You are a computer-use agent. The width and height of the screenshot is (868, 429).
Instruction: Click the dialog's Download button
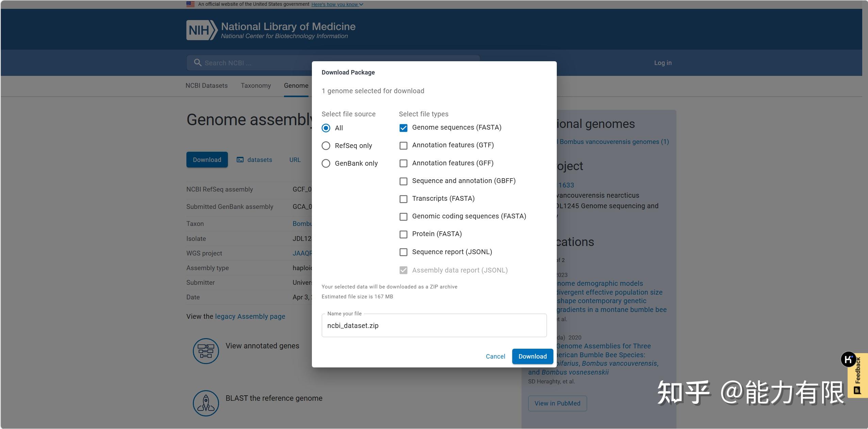[533, 356]
